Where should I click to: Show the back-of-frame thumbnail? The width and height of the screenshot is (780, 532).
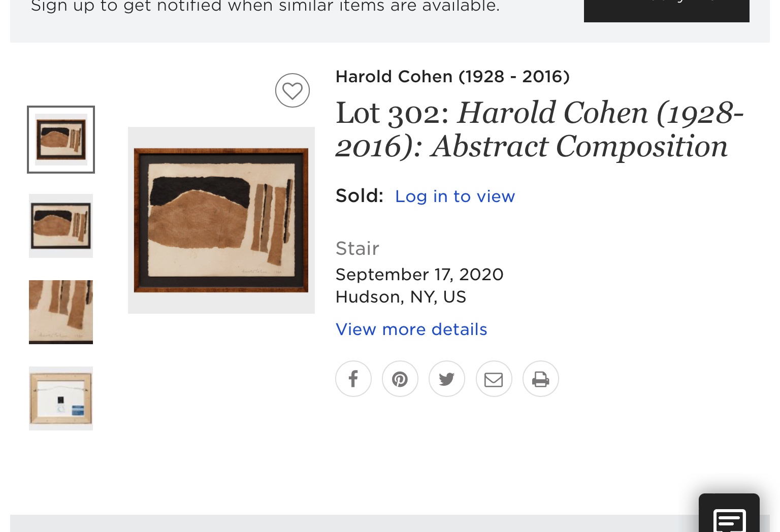[x=61, y=398]
